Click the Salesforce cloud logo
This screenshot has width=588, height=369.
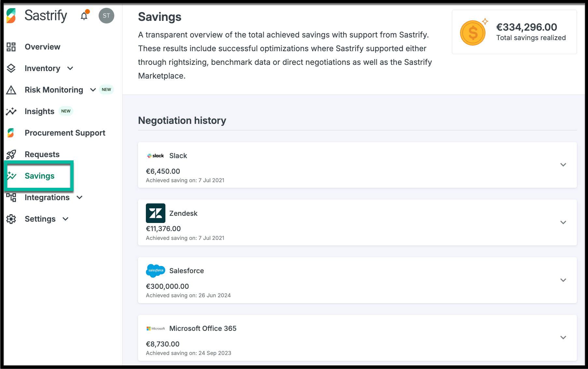point(156,271)
